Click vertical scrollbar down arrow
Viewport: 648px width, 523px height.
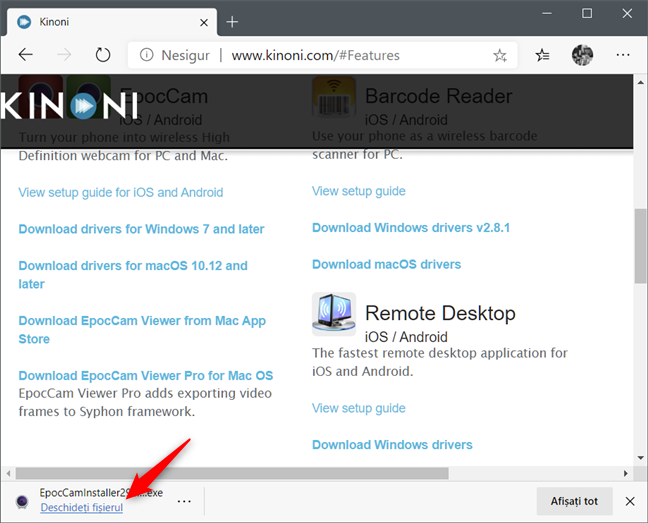tap(641, 458)
